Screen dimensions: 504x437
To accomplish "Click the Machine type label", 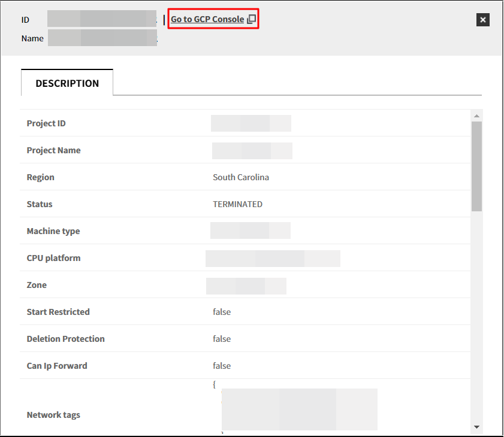I will click(53, 231).
